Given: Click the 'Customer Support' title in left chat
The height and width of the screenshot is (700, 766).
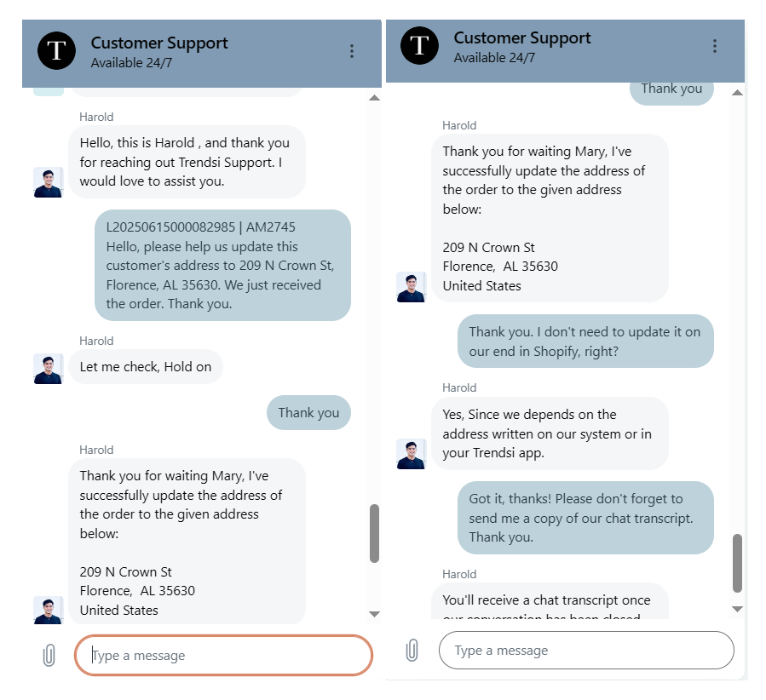Looking at the screenshot, I should [159, 43].
